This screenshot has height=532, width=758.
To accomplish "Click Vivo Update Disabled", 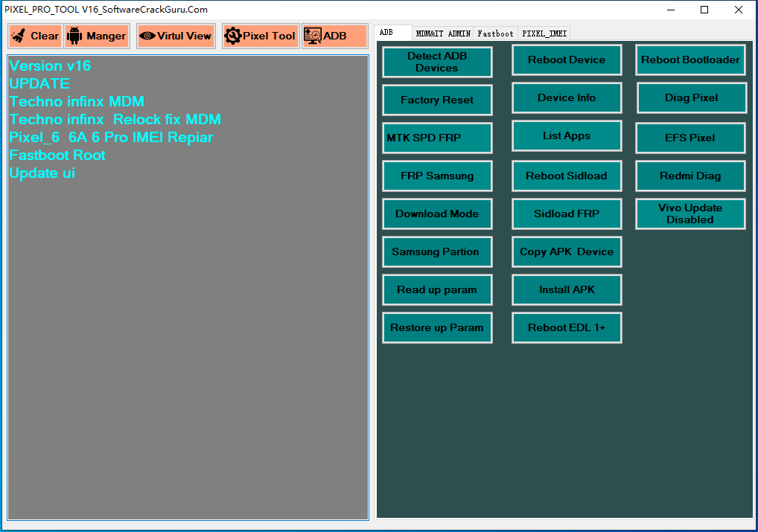I will pos(690,214).
